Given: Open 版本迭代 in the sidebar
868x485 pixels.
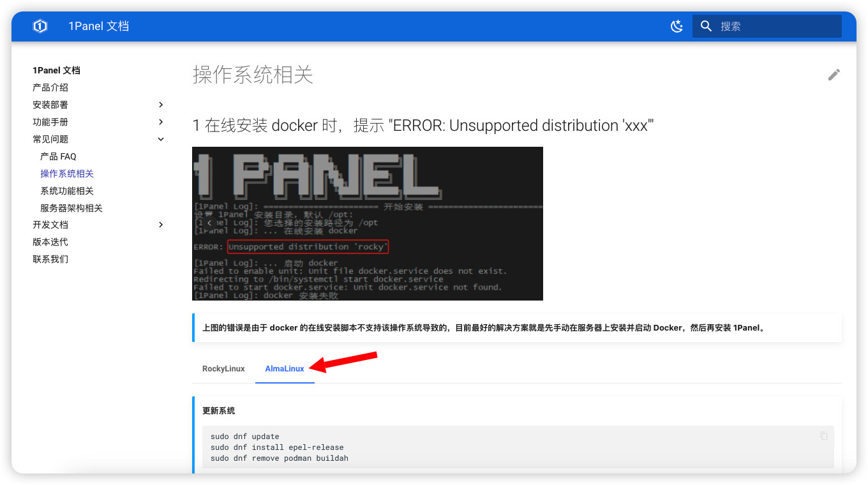Looking at the screenshot, I should tap(50, 242).
